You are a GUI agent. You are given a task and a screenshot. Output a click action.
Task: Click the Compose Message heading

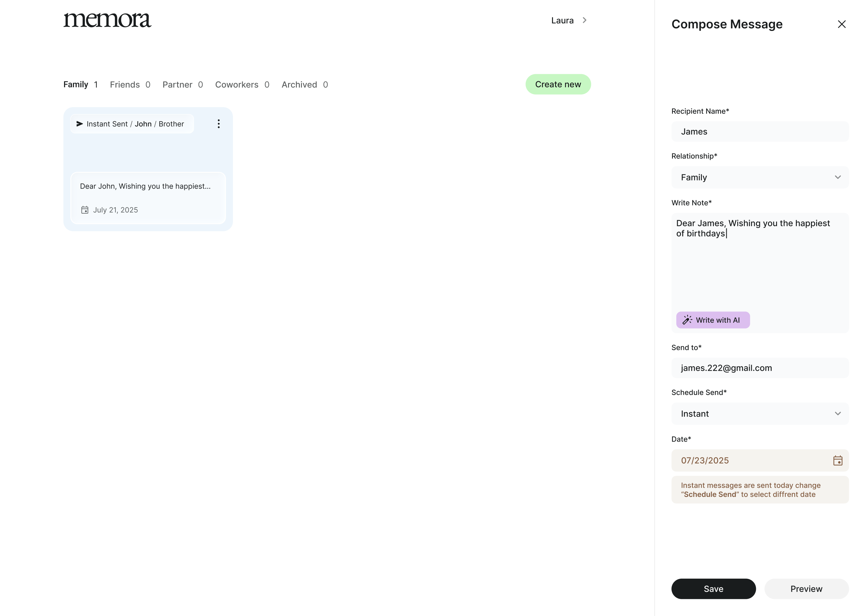[x=726, y=24]
